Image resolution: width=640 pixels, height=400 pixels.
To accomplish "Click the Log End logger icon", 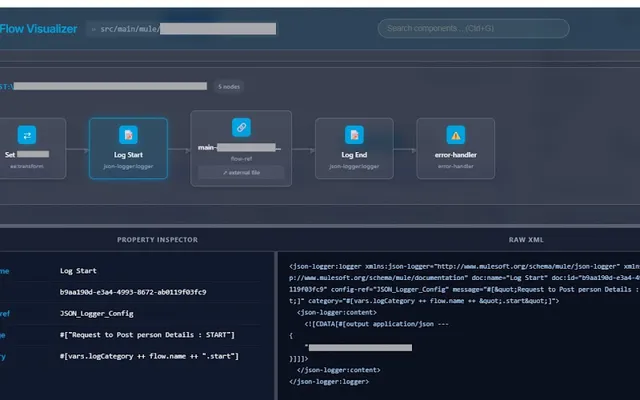I will coord(354,135).
